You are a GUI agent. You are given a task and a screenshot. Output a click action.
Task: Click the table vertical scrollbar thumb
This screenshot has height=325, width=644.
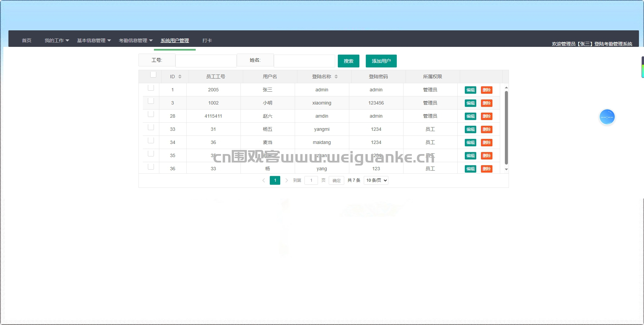506,128
